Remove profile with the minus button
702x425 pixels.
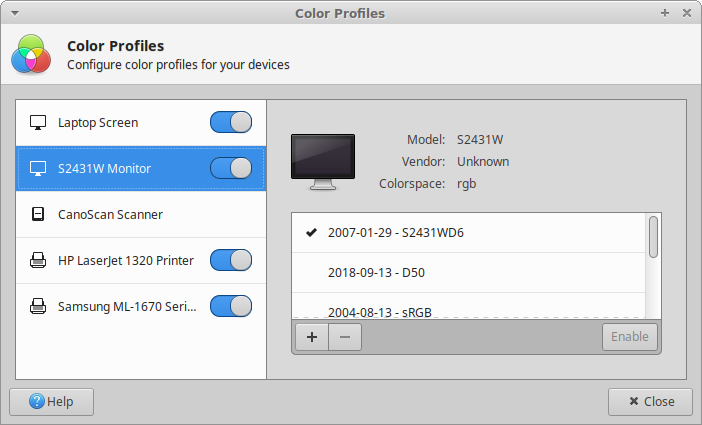[345, 337]
